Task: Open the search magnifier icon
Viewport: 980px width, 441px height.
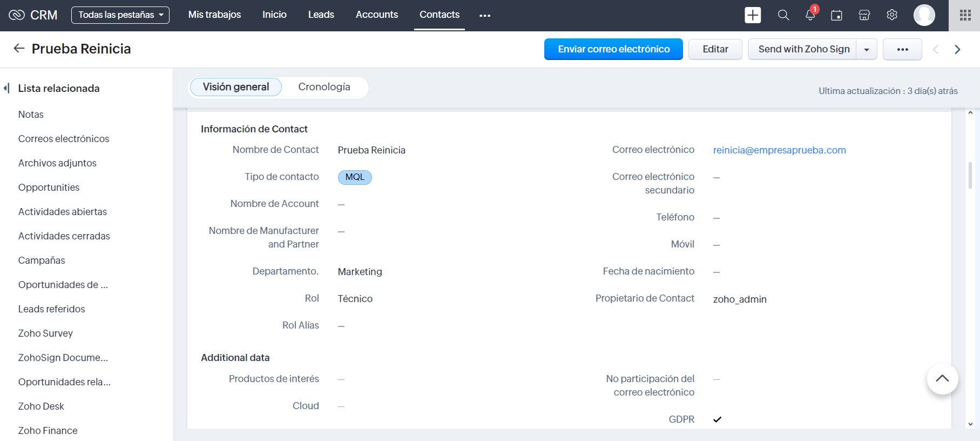Action: (783, 15)
